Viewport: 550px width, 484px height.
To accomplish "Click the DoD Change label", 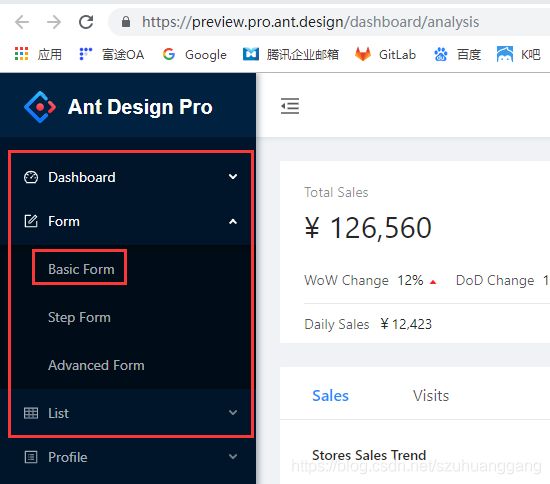I will [495, 281].
